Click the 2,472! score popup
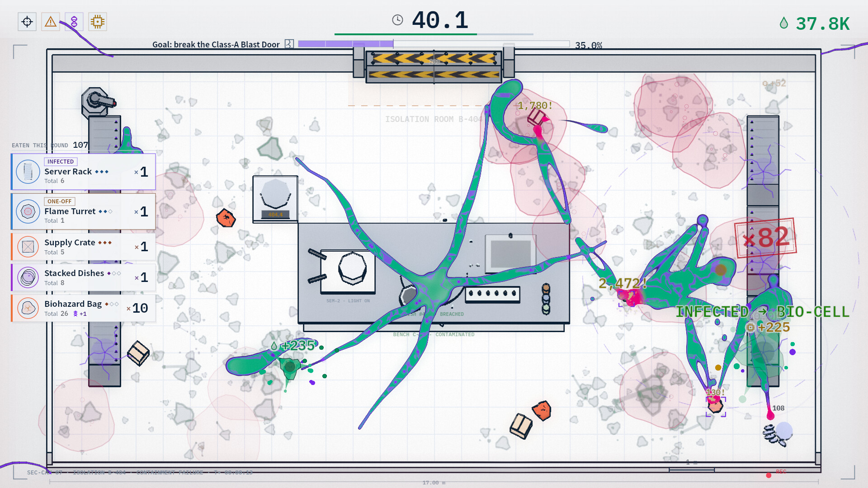The width and height of the screenshot is (868, 488). [623, 283]
